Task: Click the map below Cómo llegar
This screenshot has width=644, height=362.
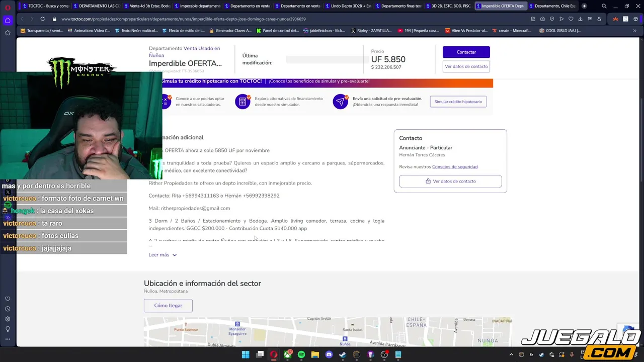Action: click(328, 331)
